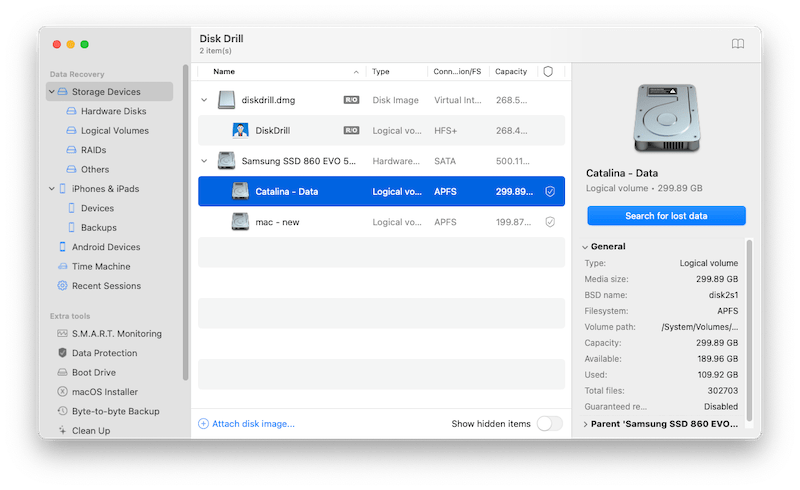
Task: Toggle protection shield on mac - new row
Action: coord(549,221)
